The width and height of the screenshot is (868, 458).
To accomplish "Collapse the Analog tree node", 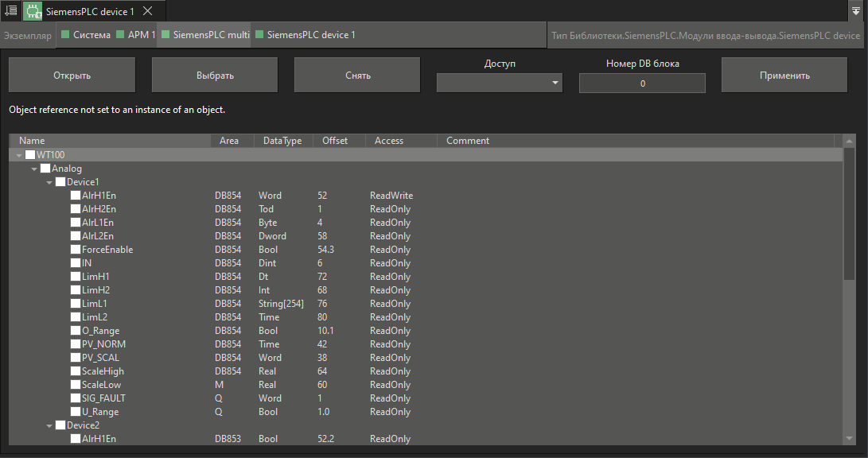I will pyautogui.click(x=34, y=169).
